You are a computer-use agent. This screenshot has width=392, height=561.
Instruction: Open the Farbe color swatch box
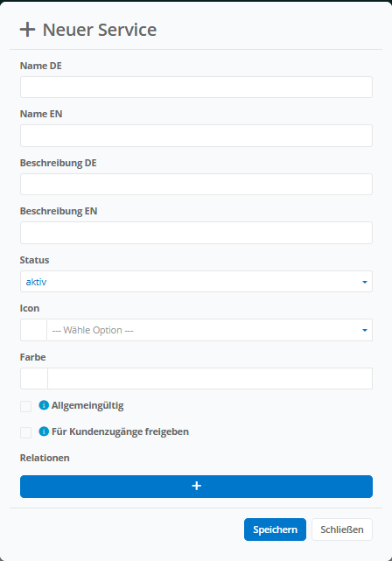34,379
